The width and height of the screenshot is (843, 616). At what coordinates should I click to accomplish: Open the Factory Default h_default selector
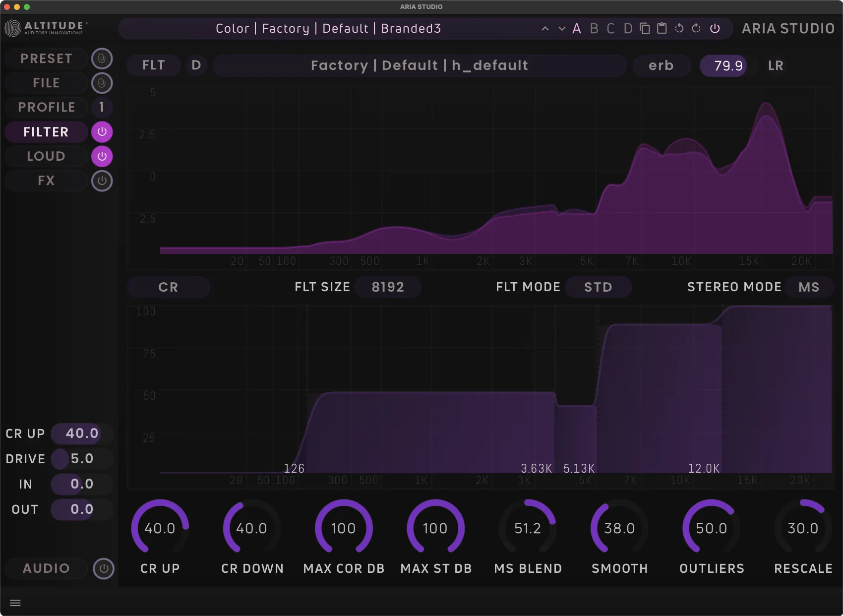tap(419, 65)
